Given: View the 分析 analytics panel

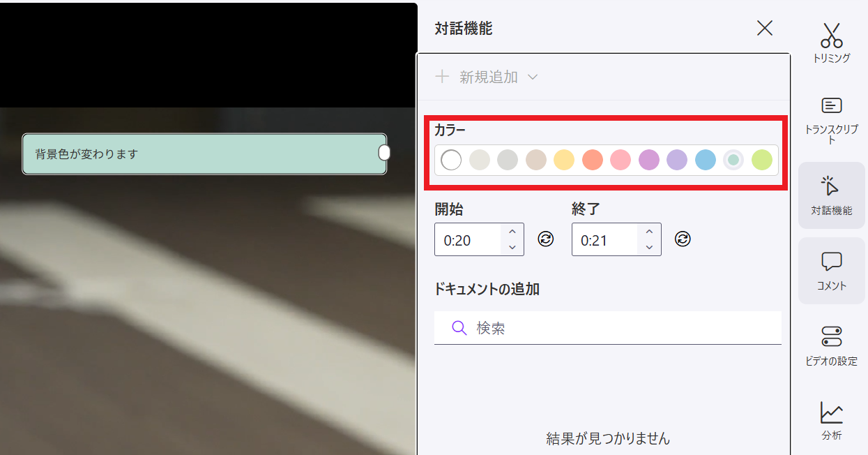Looking at the screenshot, I should (x=831, y=420).
